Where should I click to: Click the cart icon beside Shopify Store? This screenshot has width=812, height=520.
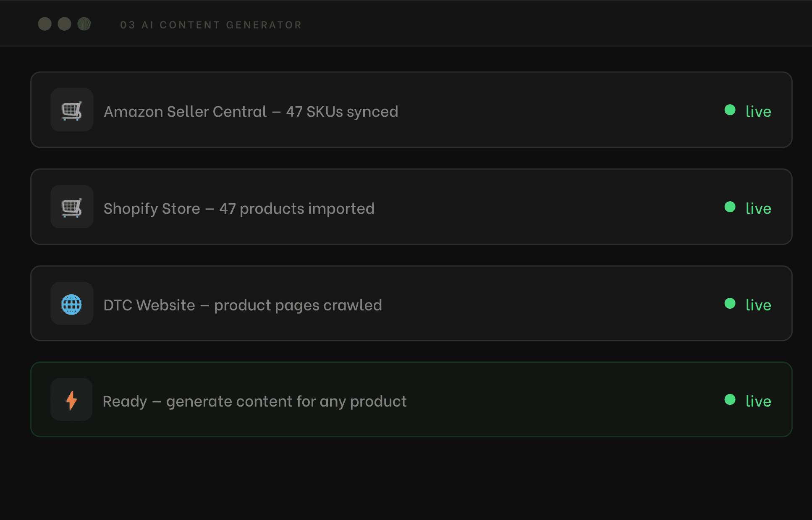[x=72, y=207]
